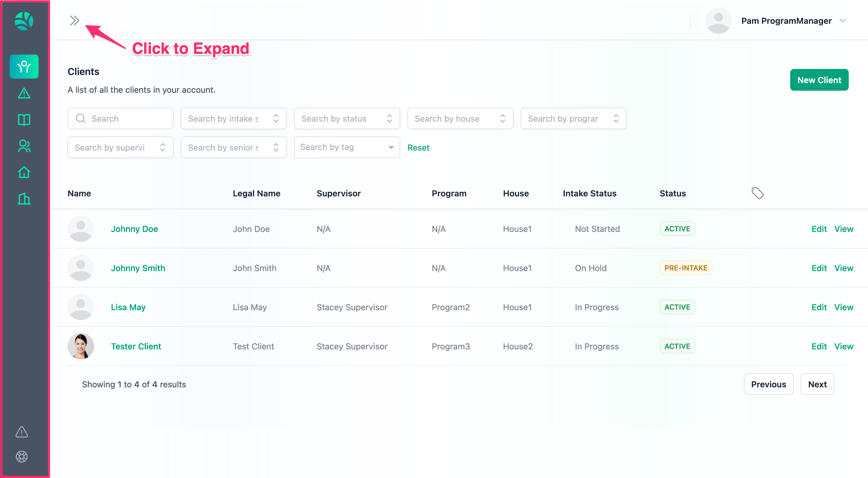Click the lifebuoy support icon
The height and width of the screenshot is (478, 868).
22,456
